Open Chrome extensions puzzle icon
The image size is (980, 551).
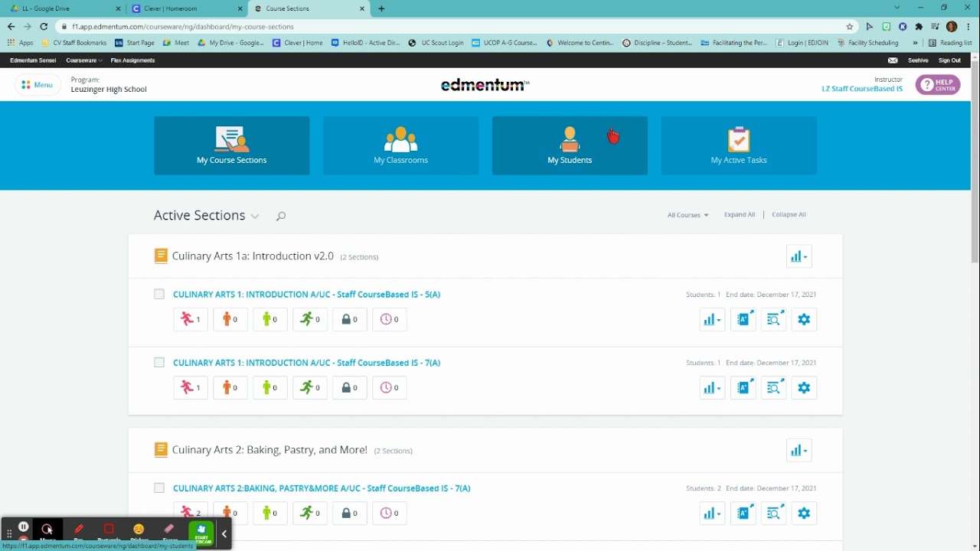(x=919, y=26)
